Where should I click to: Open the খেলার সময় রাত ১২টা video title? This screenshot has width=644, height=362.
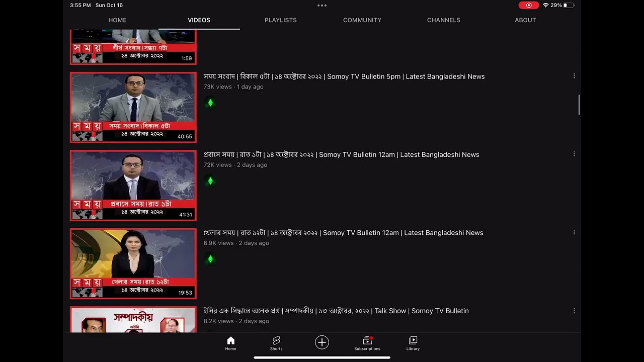[343, 233]
